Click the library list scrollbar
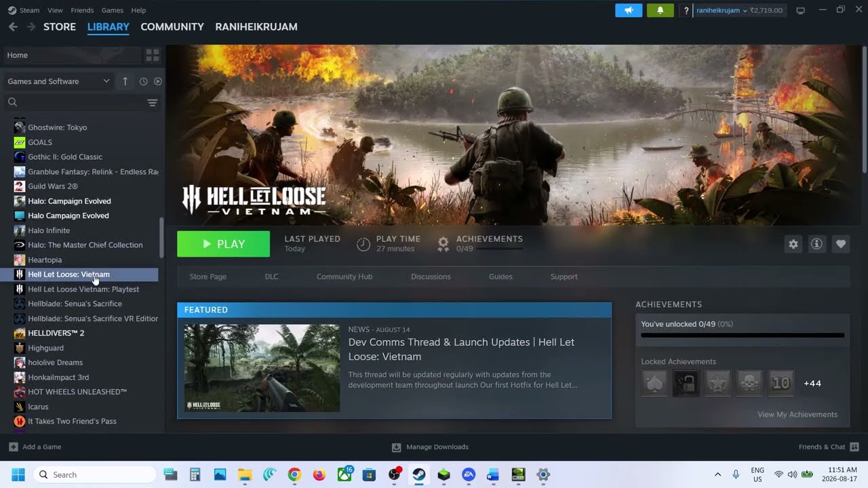The width and height of the screenshot is (868, 488). coord(161,237)
